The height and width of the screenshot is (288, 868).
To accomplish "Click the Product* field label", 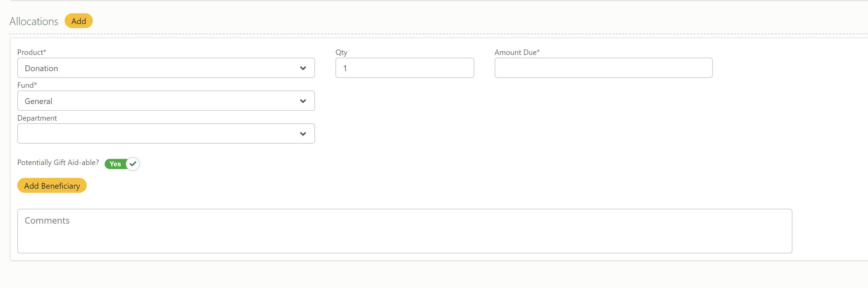I will (32, 52).
